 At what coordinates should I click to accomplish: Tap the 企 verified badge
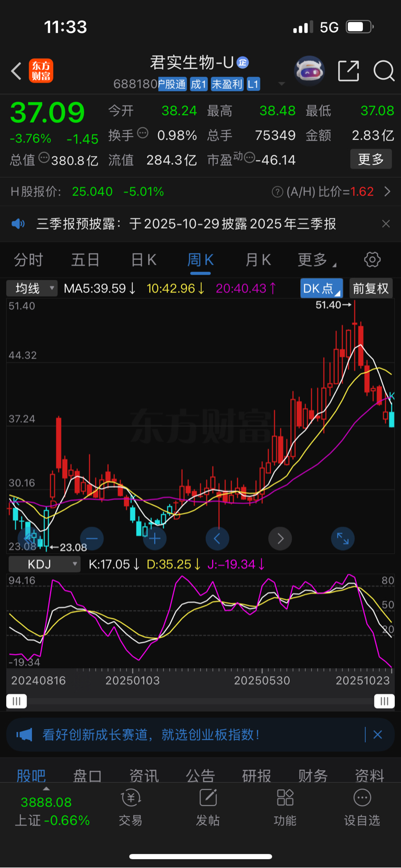click(242, 63)
